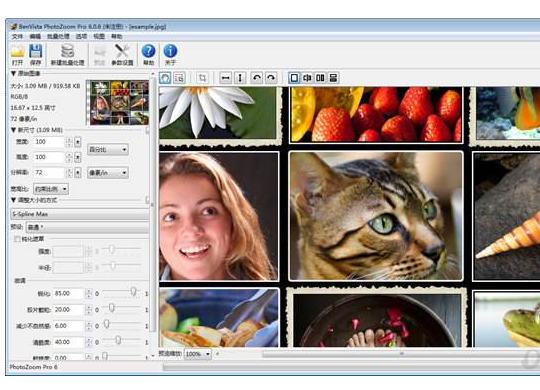
Task: Open the S-Spline Max method dropdown
Action: tap(80, 214)
